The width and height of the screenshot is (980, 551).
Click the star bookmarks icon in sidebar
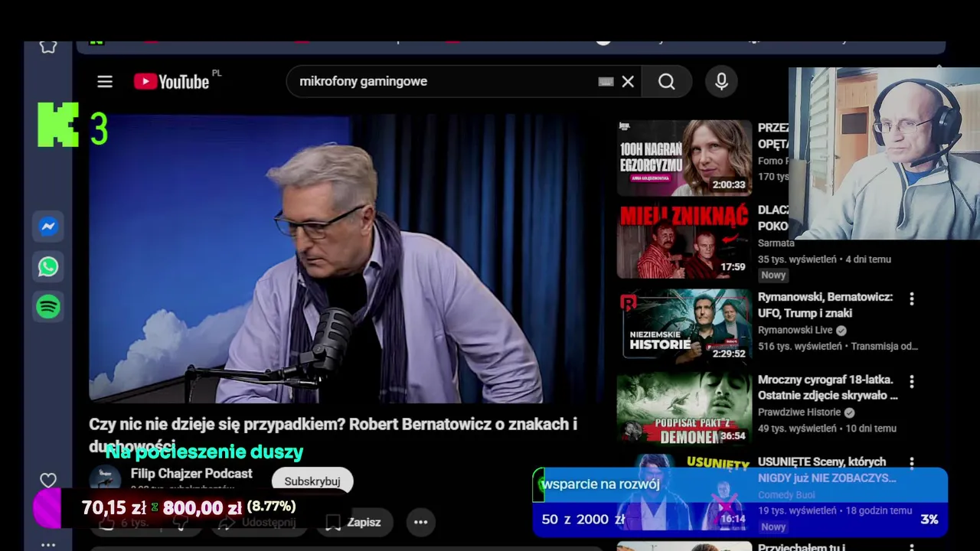point(48,47)
